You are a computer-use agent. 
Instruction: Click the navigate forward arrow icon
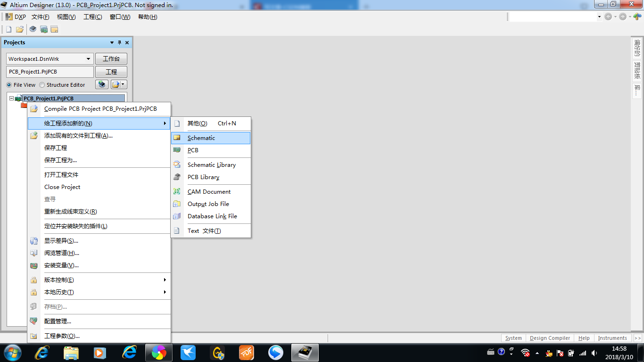pos(623,16)
